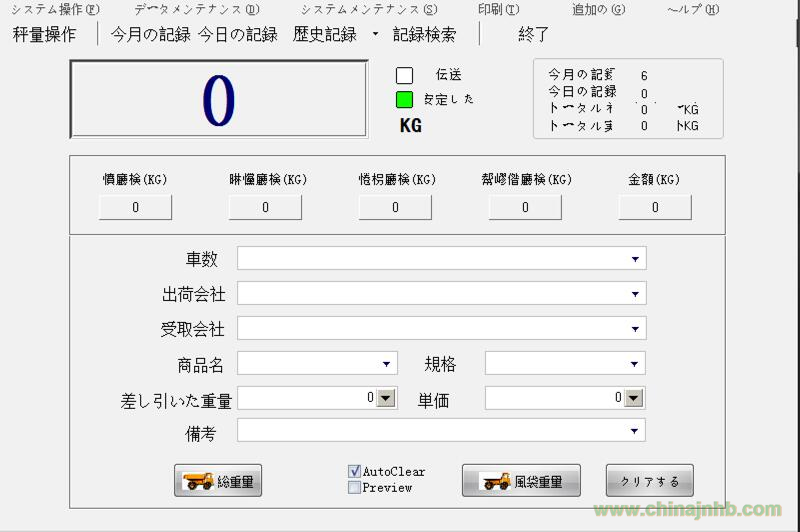This screenshot has height=532, width=800.
Task: Select 今月の記録 in toolbar
Action: point(150,34)
